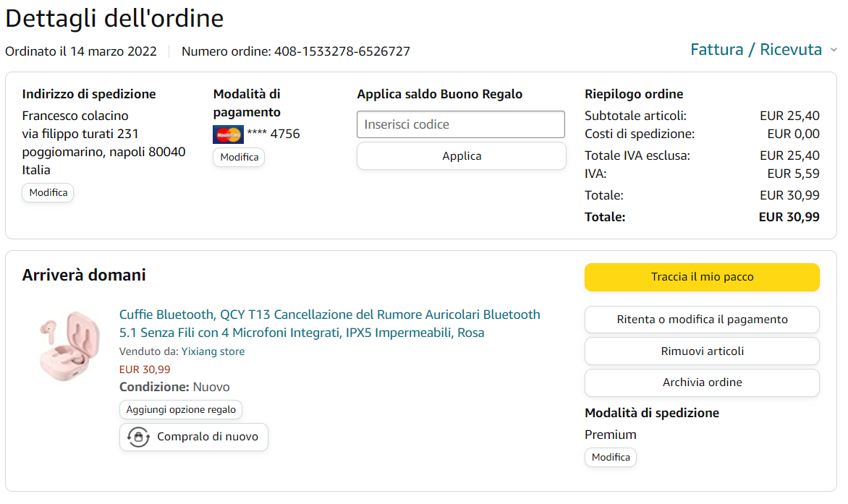
Task: Modify shipping method Premium via Modifica
Action: coord(611,457)
